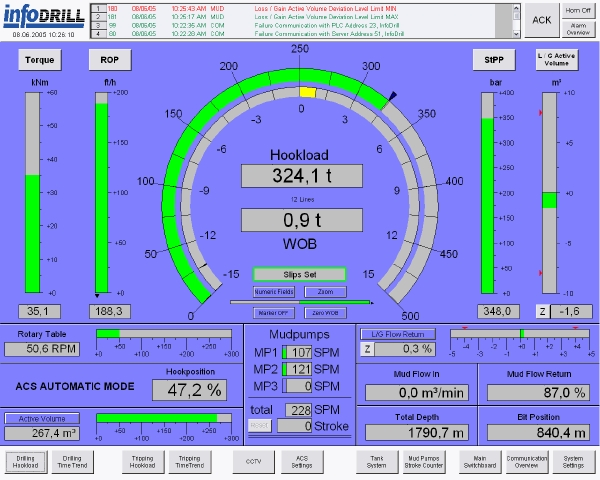Click the StPP vertical bar gauge

coord(488,193)
